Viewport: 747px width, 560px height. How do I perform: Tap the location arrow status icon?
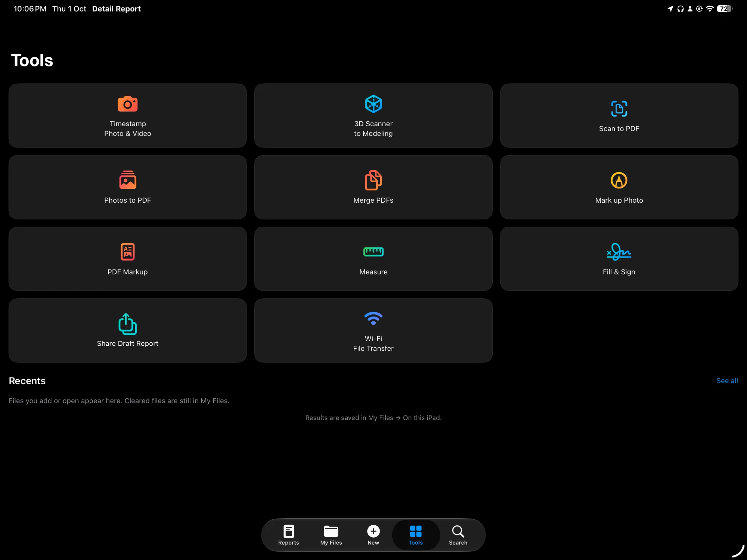click(x=670, y=9)
